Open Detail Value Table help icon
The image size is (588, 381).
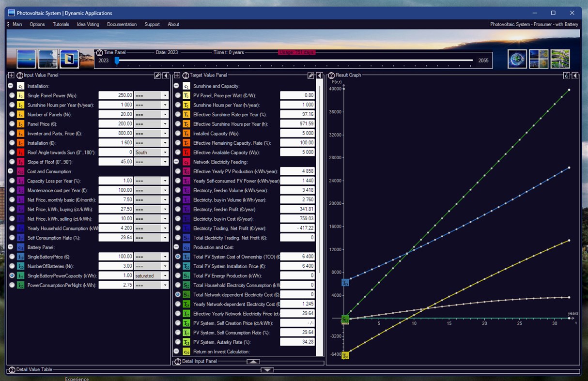(12, 369)
